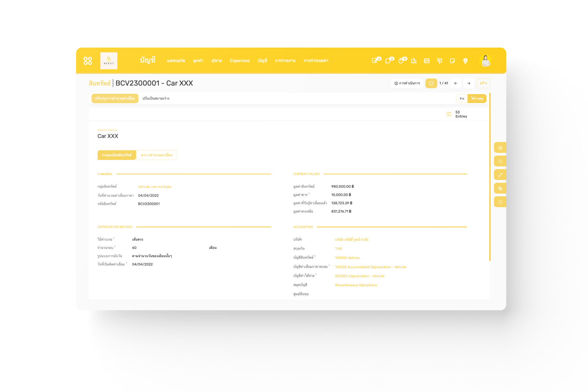Image resolution: width=588 pixels, height=392 pixels.
Task: Click the 980,000.00 ฿ asset value
Action: (x=343, y=187)
